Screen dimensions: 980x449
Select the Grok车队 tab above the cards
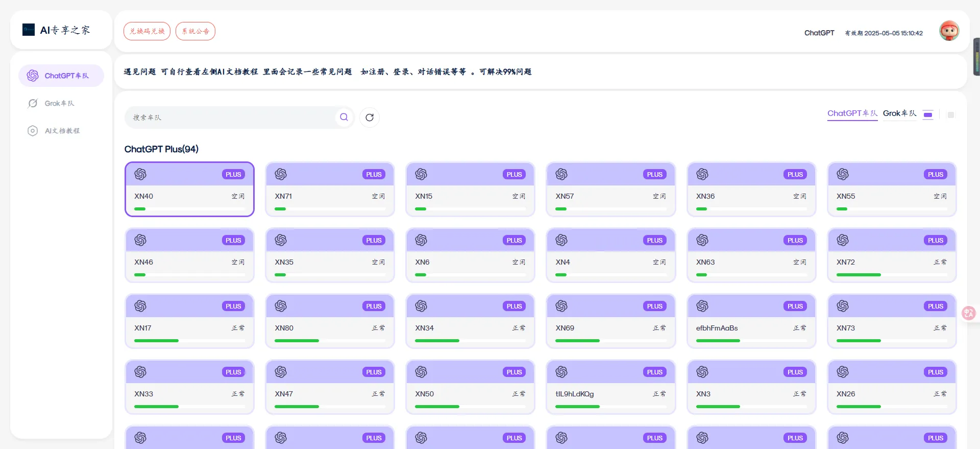coord(900,113)
